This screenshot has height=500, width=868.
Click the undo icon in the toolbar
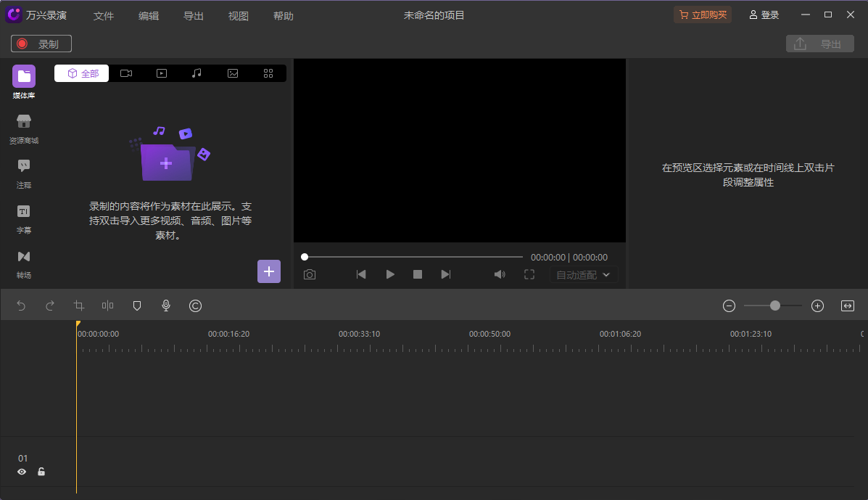pyautogui.click(x=21, y=306)
